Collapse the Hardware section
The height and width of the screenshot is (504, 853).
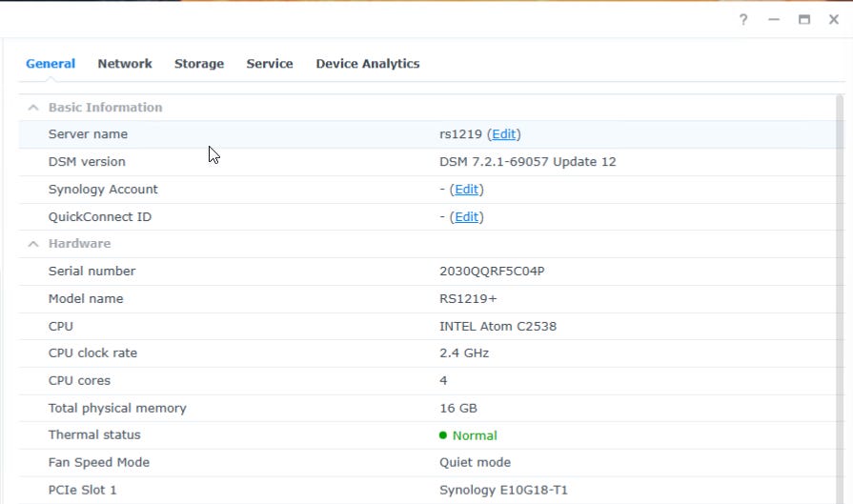(33, 244)
